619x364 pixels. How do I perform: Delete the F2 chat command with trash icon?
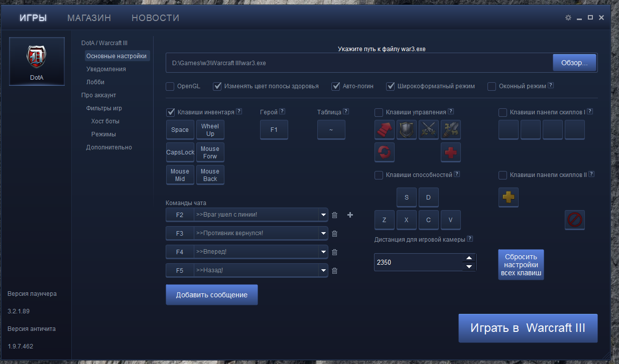pos(335,215)
